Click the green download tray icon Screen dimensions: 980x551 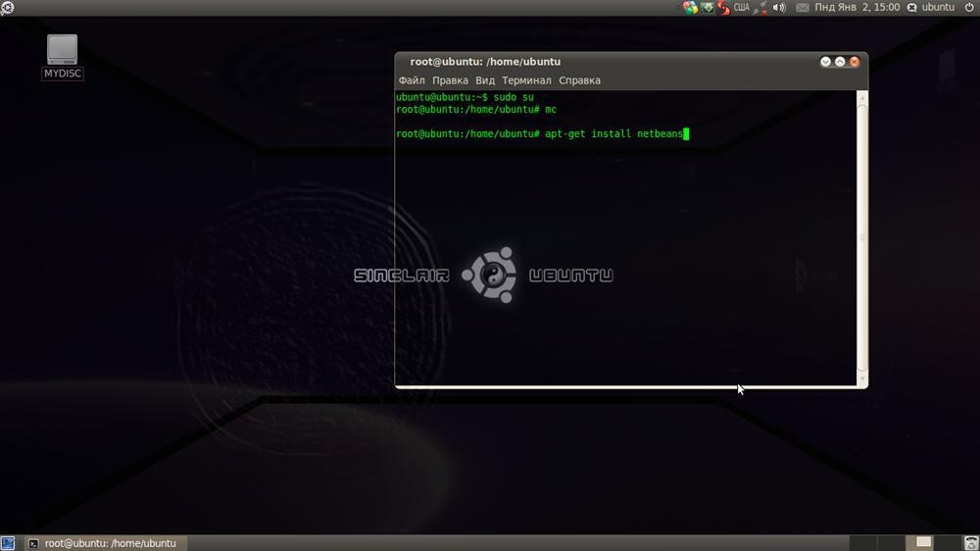point(707,8)
